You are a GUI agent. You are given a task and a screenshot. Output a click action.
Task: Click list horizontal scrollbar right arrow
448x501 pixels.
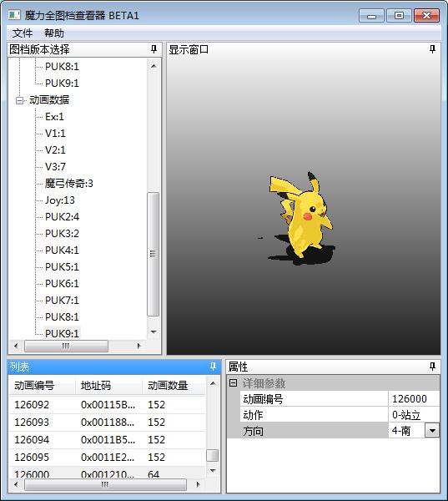[x=198, y=484]
